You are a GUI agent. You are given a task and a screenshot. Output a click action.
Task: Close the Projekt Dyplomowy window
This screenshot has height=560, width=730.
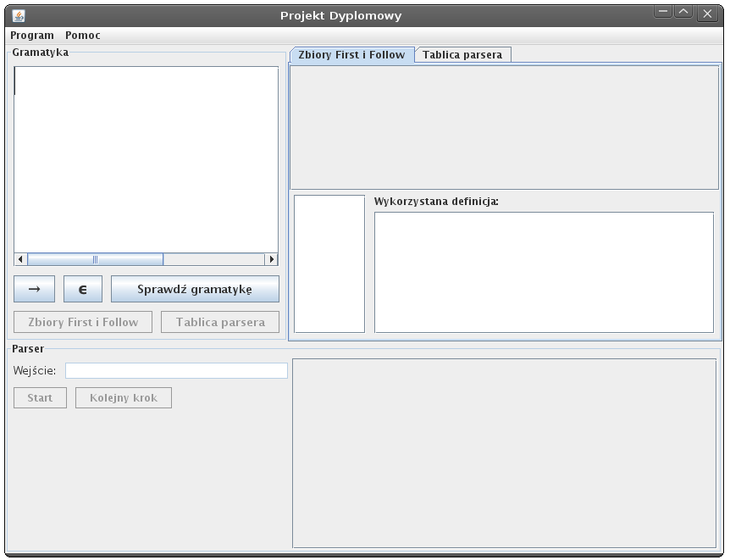[x=707, y=14]
